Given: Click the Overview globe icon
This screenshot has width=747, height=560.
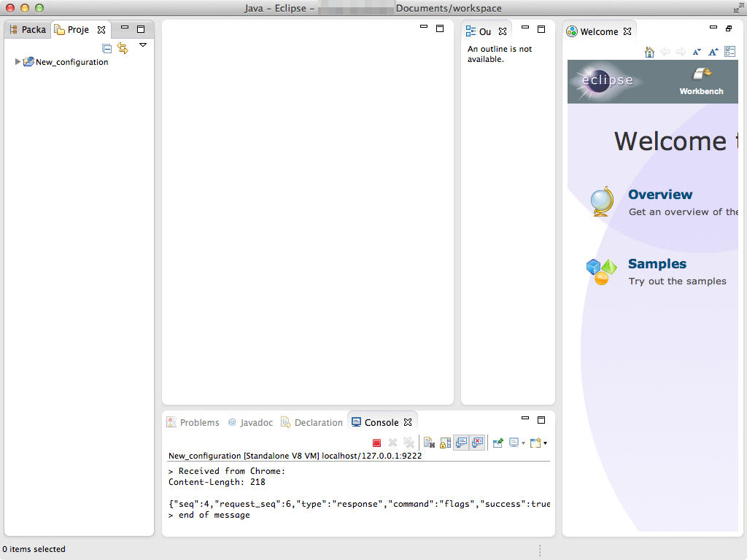Looking at the screenshot, I should [x=602, y=201].
